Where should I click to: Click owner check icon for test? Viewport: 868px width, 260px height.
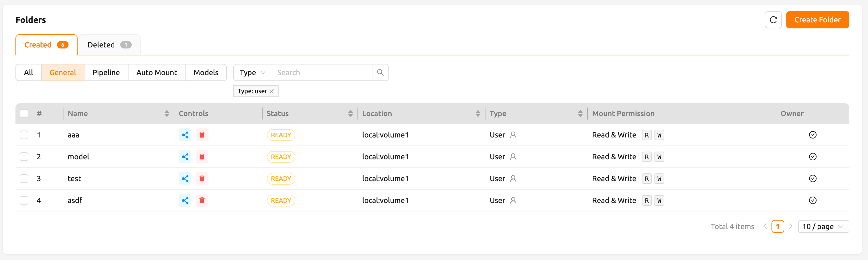click(812, 179)
